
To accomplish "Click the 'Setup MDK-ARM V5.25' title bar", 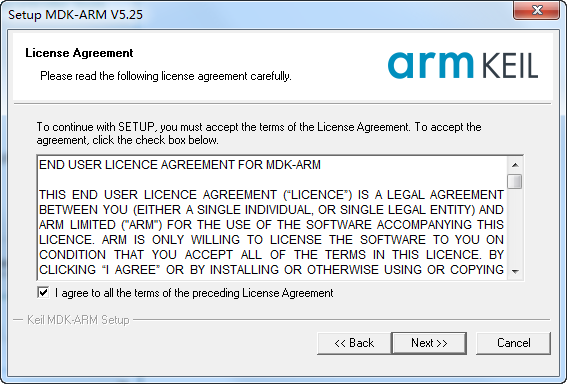I will pyautogui.click(x=76, y=14).
